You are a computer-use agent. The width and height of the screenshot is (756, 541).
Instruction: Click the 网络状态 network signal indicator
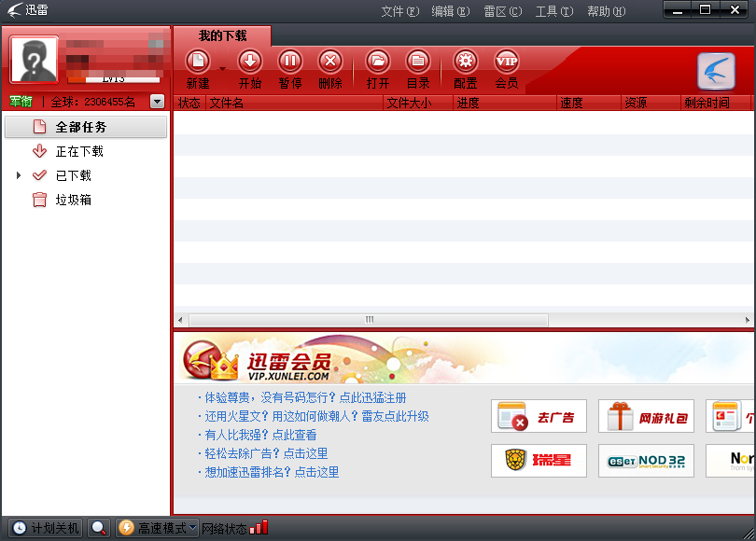tap(234, 528)
